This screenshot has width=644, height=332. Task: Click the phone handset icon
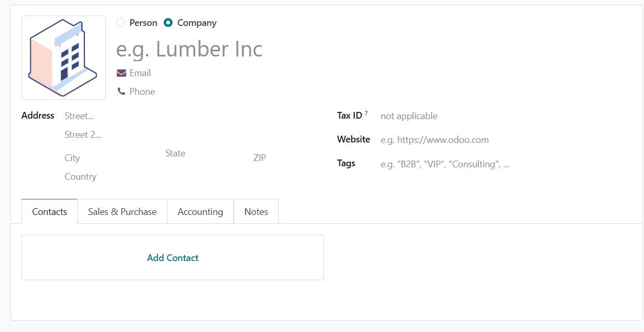(x=121, y=92)
